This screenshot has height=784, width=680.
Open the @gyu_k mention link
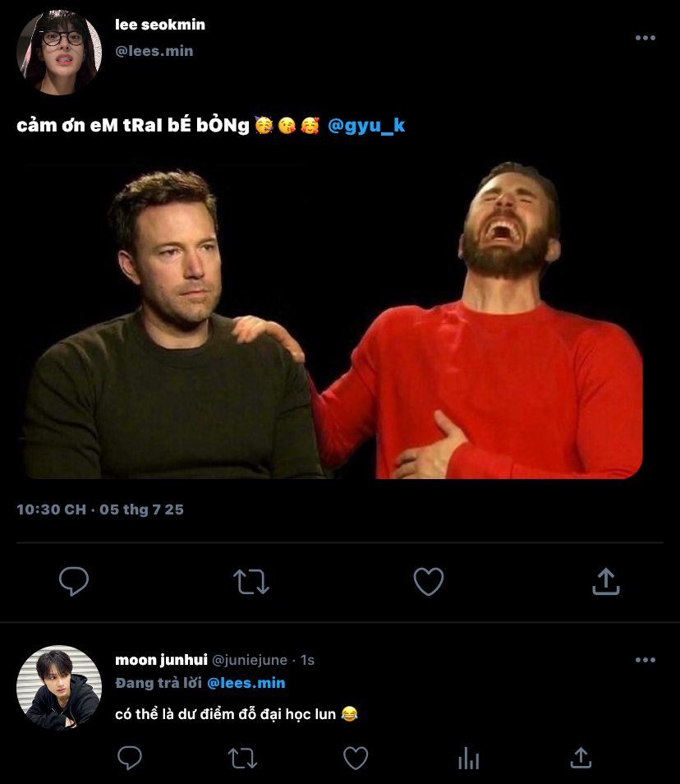pos(366,126)
